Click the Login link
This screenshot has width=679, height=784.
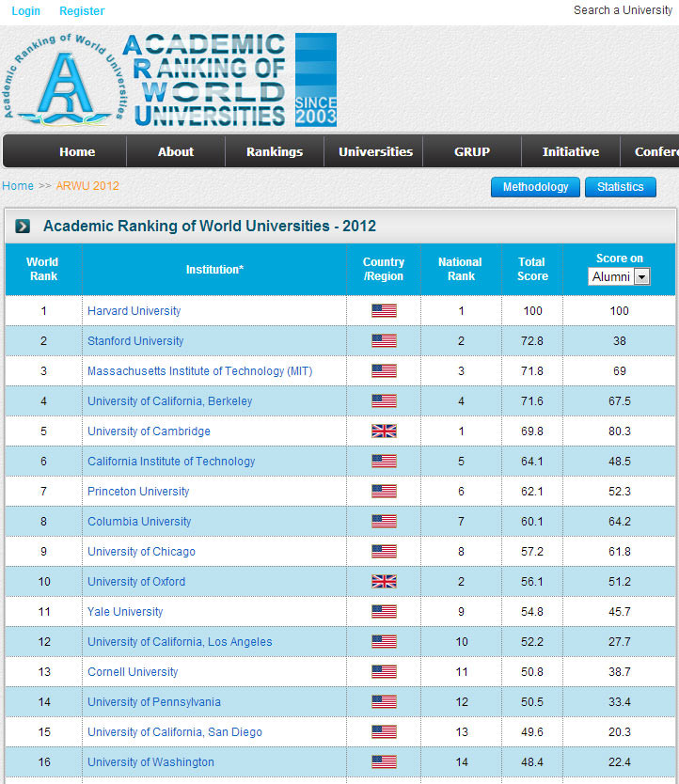26,11
